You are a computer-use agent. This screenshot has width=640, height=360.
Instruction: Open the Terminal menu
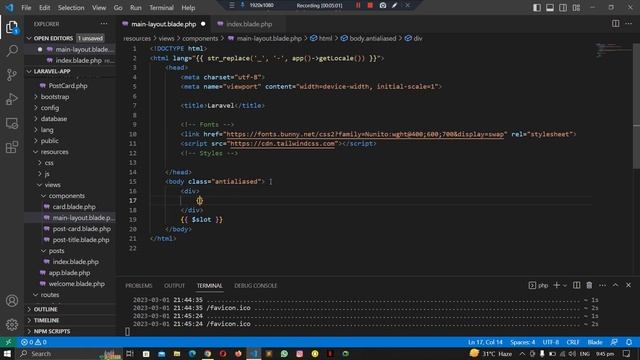click(x=161, y=7)
